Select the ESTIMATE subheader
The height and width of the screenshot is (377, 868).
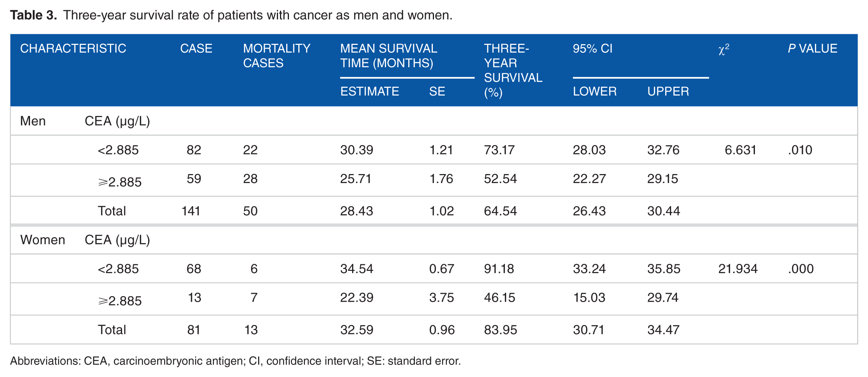pos(369,91)
